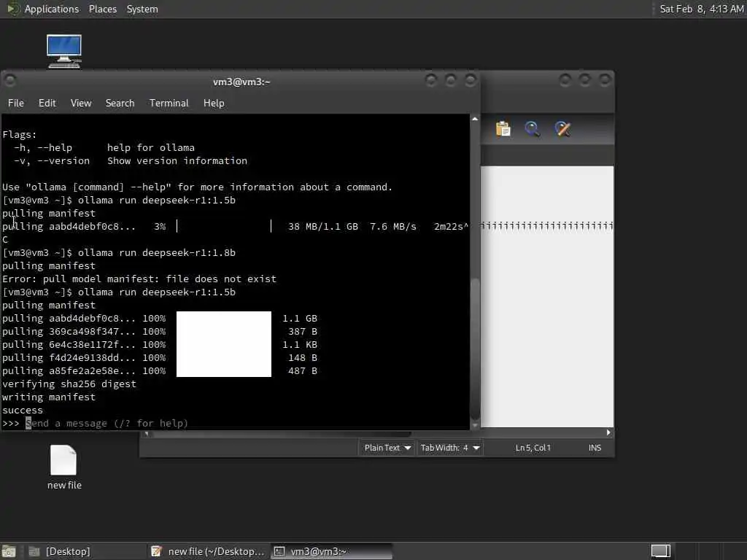Click the terminal window menu button in titlebar
This screenshot has width=747, height=560.
10,80
